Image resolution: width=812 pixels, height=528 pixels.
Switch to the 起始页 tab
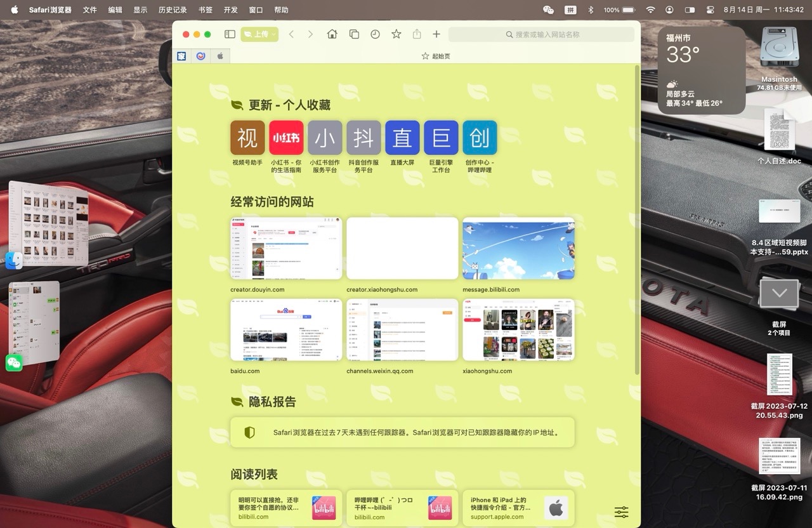click(x=436, y=56)
